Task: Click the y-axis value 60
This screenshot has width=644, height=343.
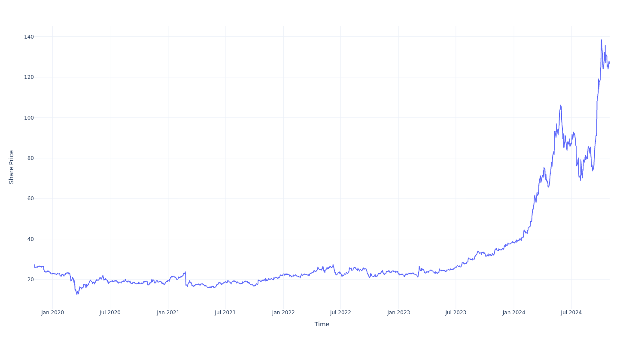Action: [30, 199]
